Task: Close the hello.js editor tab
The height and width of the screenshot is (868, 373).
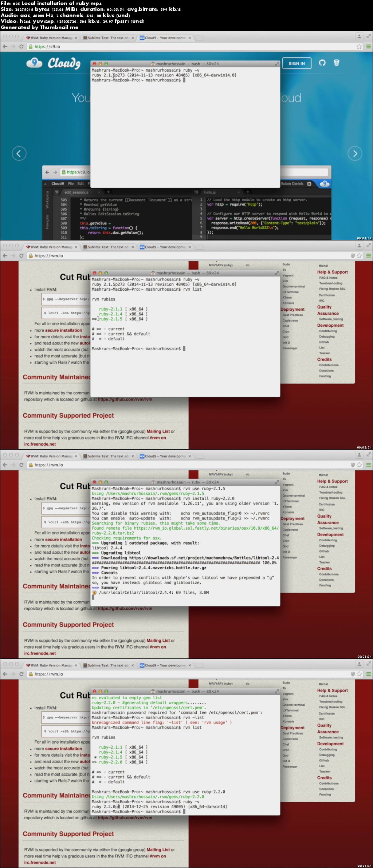Action: click(239, 192)
